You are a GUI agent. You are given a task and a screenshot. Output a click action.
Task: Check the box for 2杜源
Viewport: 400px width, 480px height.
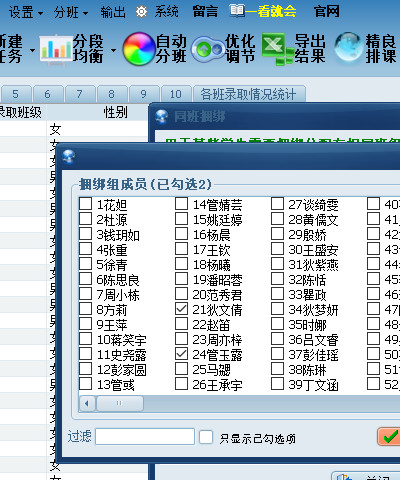point(85,219)
